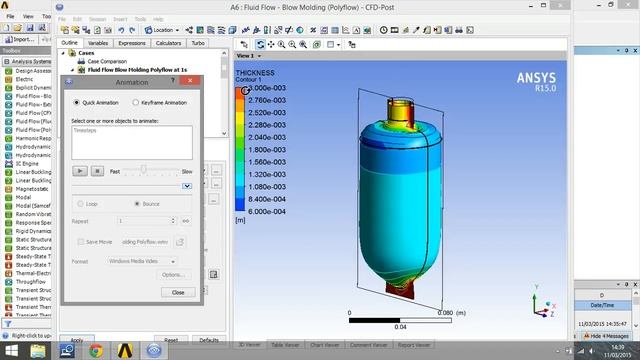The height and width of the screenshot is (360, 640).
Task: Click the Defaults button
Action: click(209, 340)
